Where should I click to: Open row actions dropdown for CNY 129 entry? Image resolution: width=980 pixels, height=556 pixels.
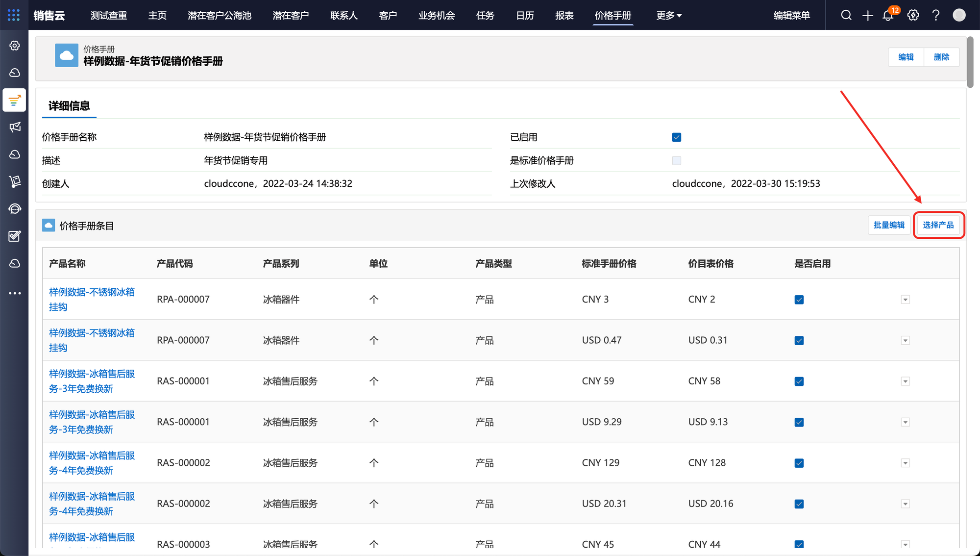click(x=905, y=463)
